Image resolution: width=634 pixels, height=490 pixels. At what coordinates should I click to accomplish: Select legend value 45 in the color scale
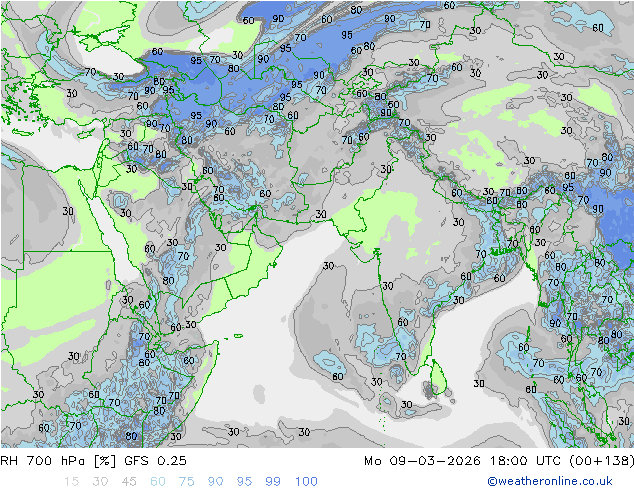(x=129, y=482)
